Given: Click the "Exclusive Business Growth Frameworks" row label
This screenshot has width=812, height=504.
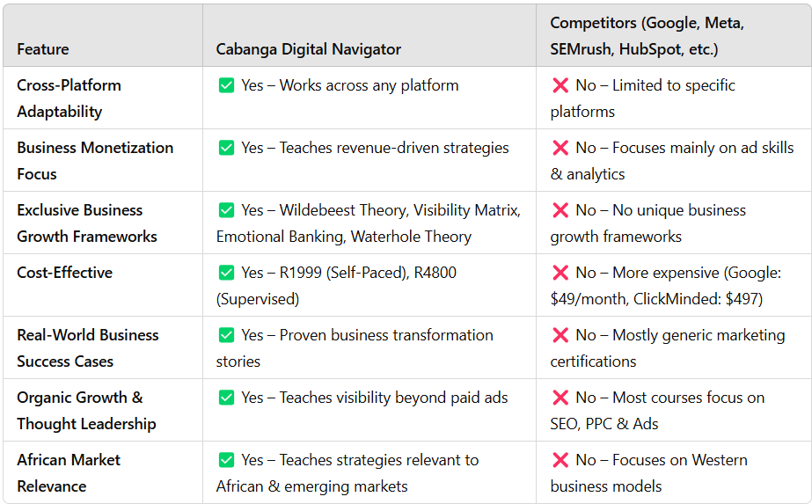Looking at the screenshot, I should (x=86, y=223).
